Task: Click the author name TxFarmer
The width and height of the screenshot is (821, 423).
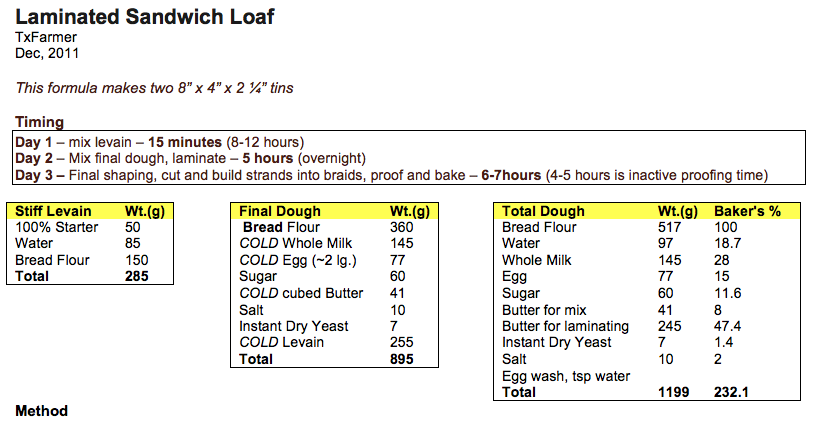Action: click(x=43, y=38)
